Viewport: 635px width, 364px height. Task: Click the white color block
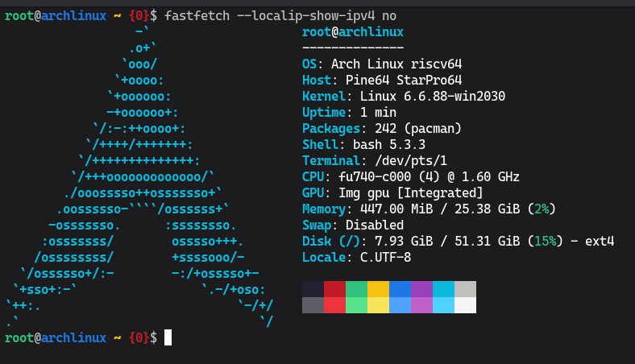pyautogui.click(x=465, y=305)
